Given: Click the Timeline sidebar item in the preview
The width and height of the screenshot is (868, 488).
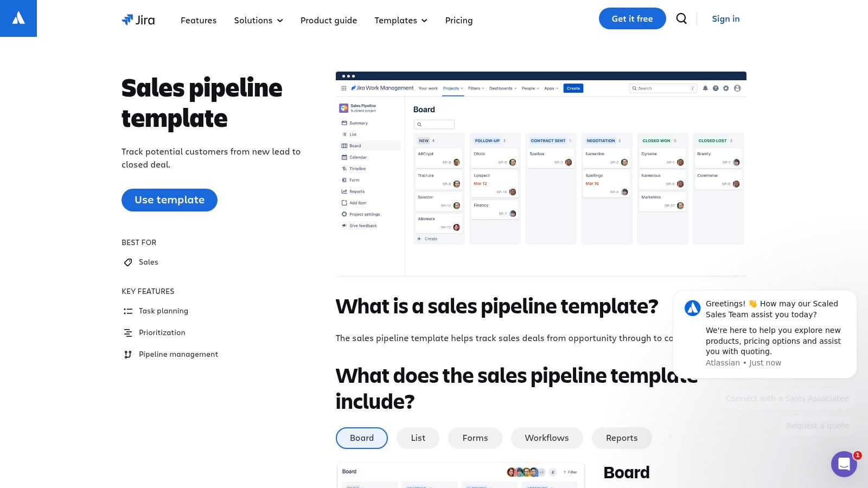Looking at the screenshot, I should pos(370,169).
